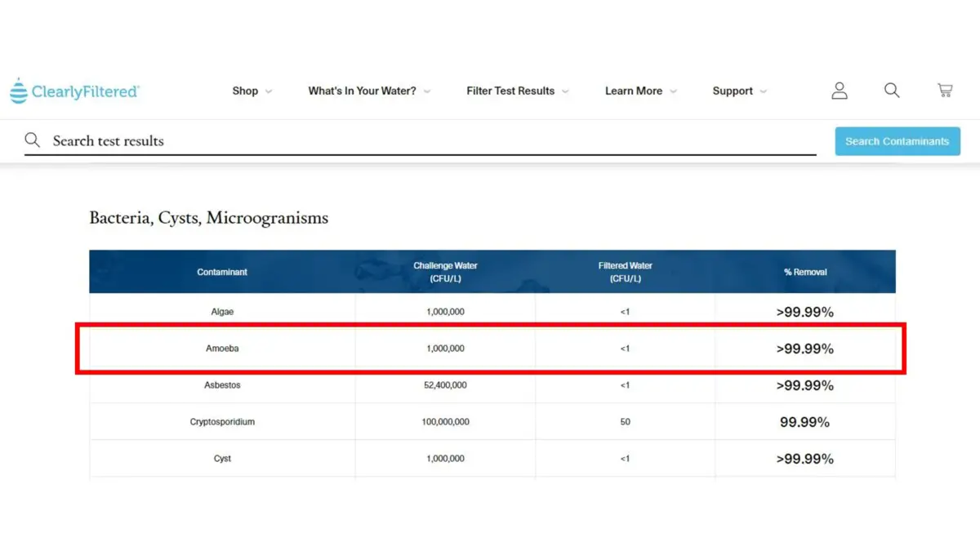Click the % Removal column header
Screen dimensions: 980x551
[805, 272]
